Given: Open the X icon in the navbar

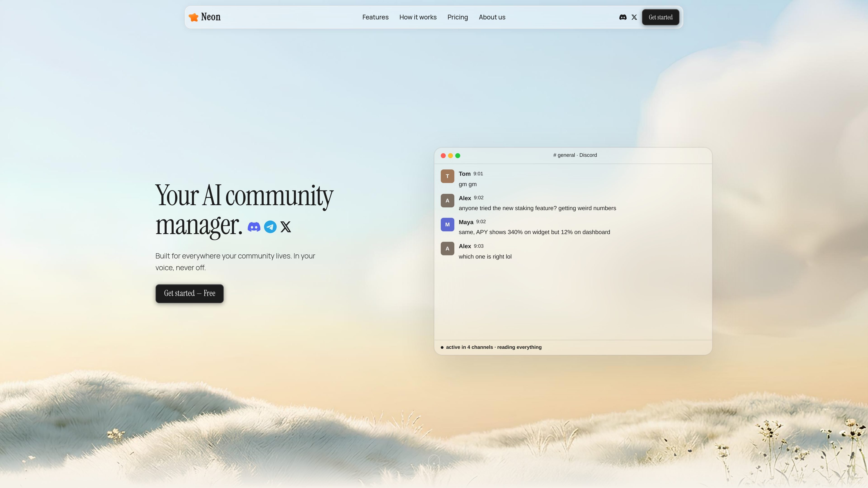Looking at the screenshot, I should click(634, 17).
